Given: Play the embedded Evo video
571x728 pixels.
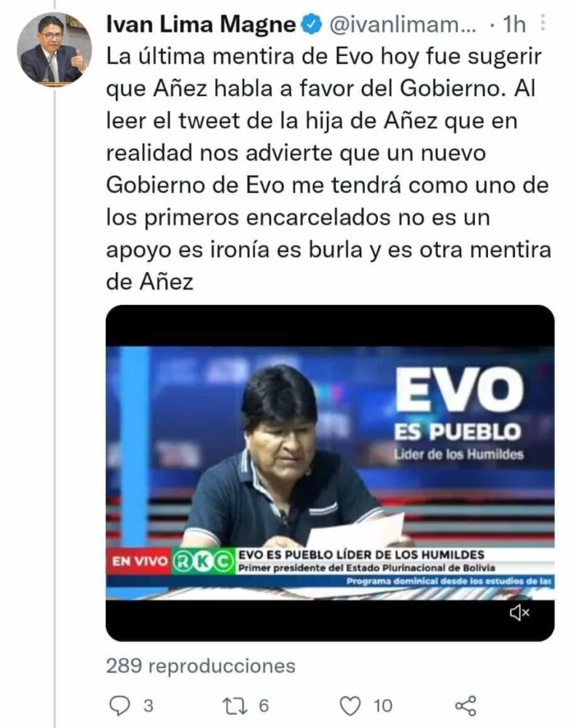Looking at the screenshot, I should [330, 473].
